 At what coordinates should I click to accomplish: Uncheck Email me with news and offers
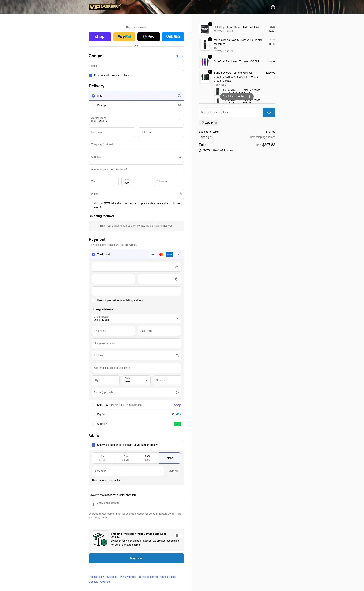[x=90, y=75]
